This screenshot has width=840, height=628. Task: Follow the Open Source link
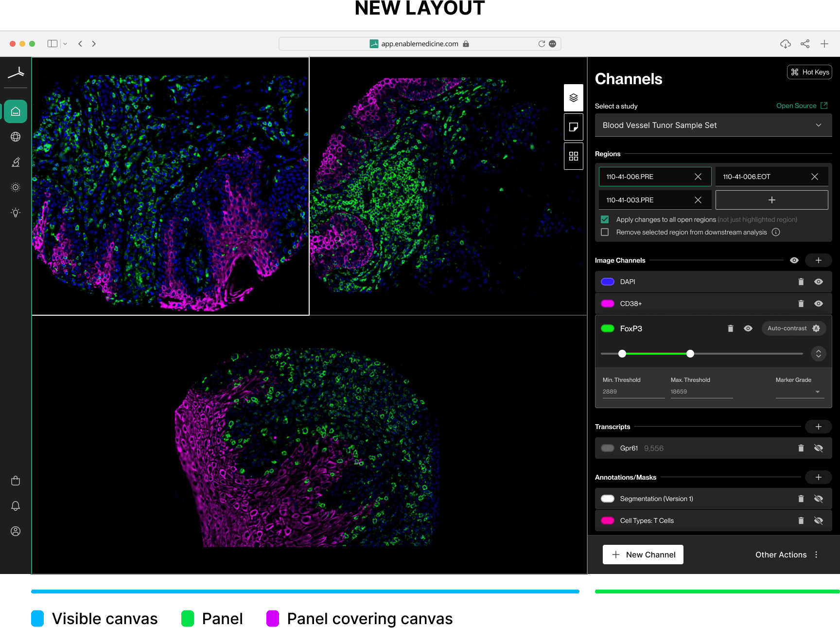click(802, 106)
